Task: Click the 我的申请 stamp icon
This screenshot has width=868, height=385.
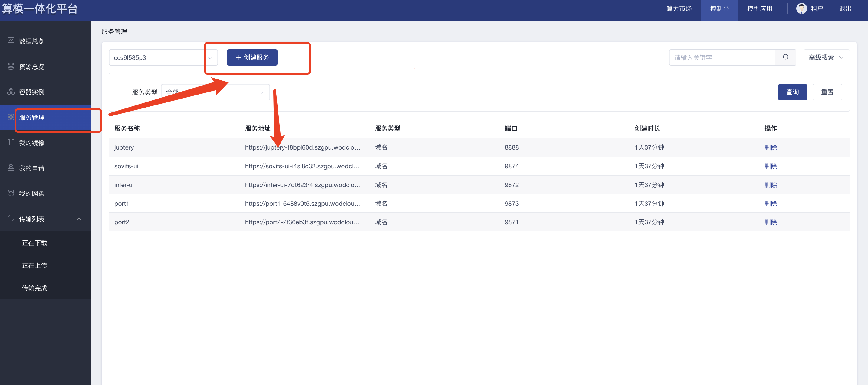Action: [x=11, y=168]
